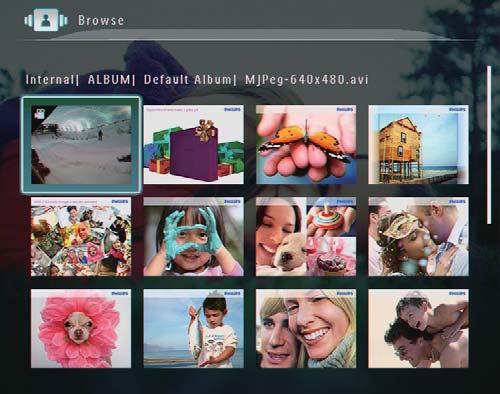Click ALBUM in the path breadcrumb

tap(109, 80)
